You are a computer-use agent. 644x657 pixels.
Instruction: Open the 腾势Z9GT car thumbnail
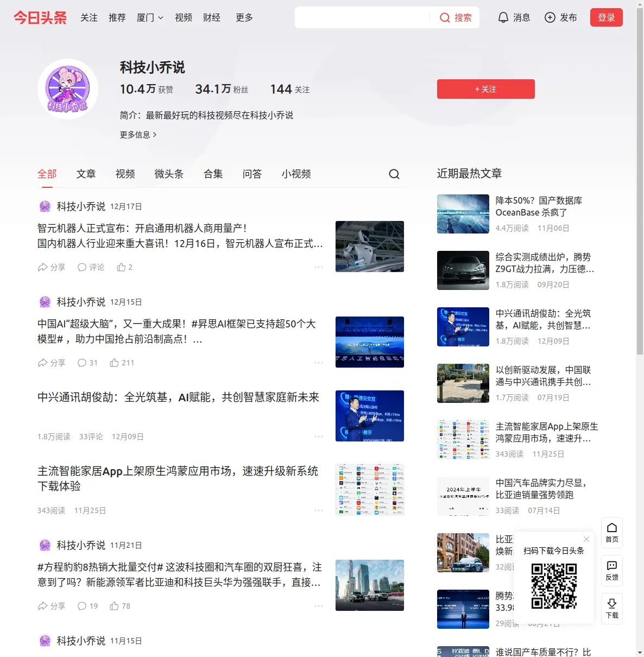[463, 270]
